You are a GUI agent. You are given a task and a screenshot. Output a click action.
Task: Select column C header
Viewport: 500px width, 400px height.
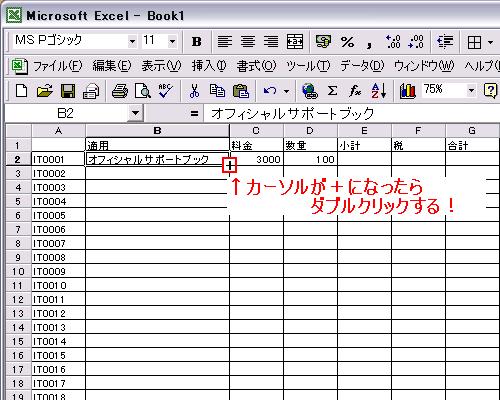click(256, 131)
